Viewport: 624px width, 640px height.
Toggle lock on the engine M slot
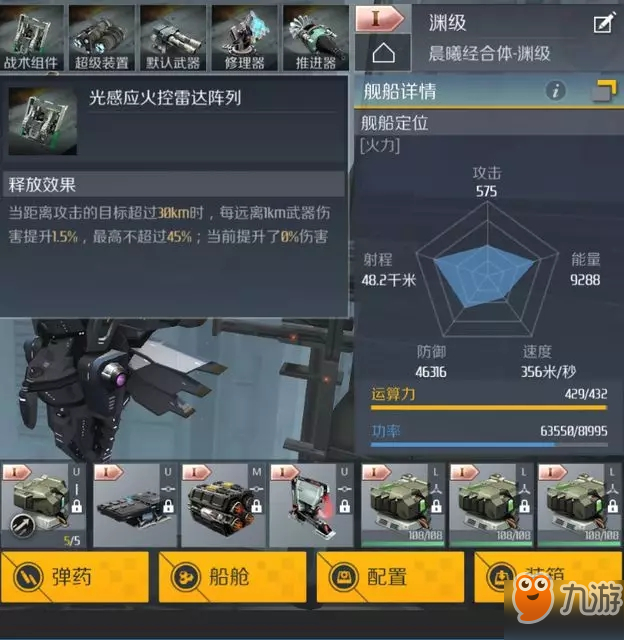click(256, 507)
